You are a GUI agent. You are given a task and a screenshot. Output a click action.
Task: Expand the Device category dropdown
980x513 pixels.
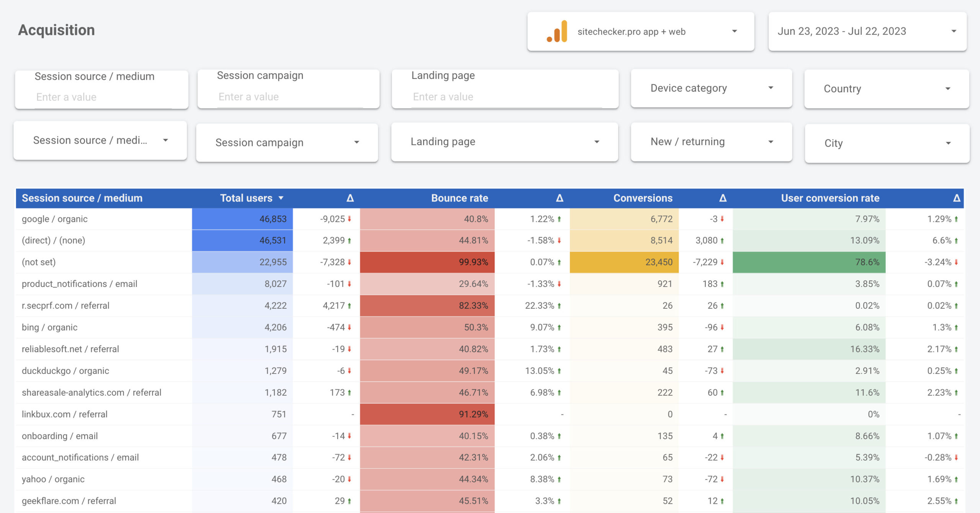(711, 88)
